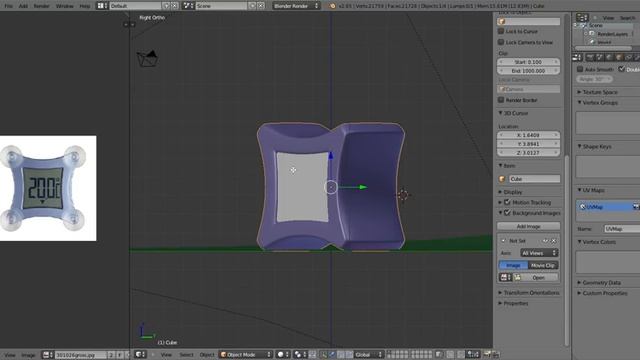640x360 pixels.
Task: Open the viewport shading selector icon
Action: click(282, 354)
